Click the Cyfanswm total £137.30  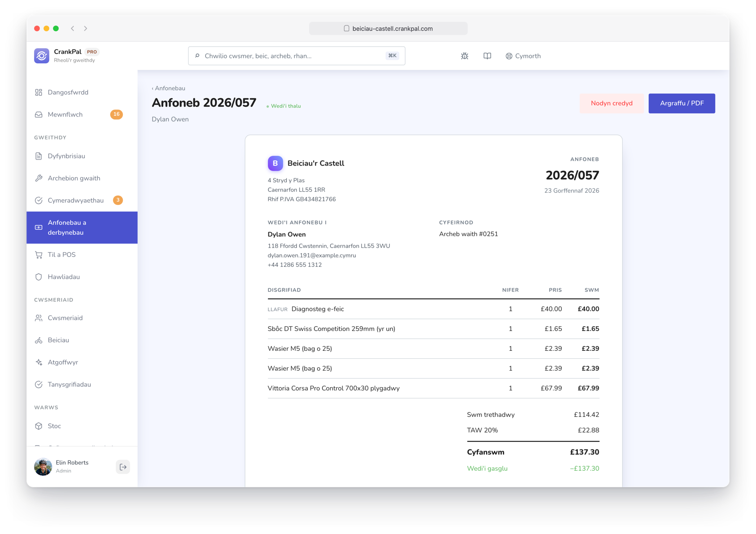tap(584, 452)
